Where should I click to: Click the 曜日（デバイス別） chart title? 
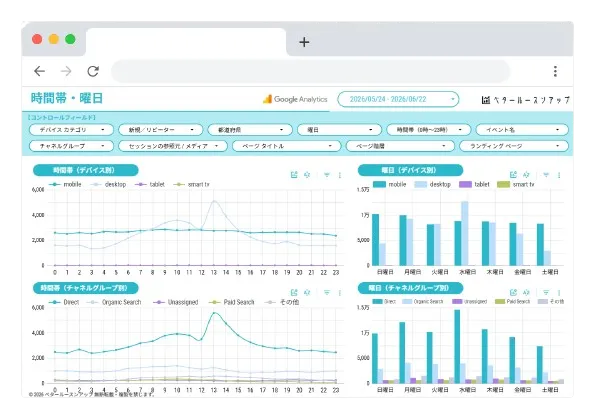coord(410,170)
